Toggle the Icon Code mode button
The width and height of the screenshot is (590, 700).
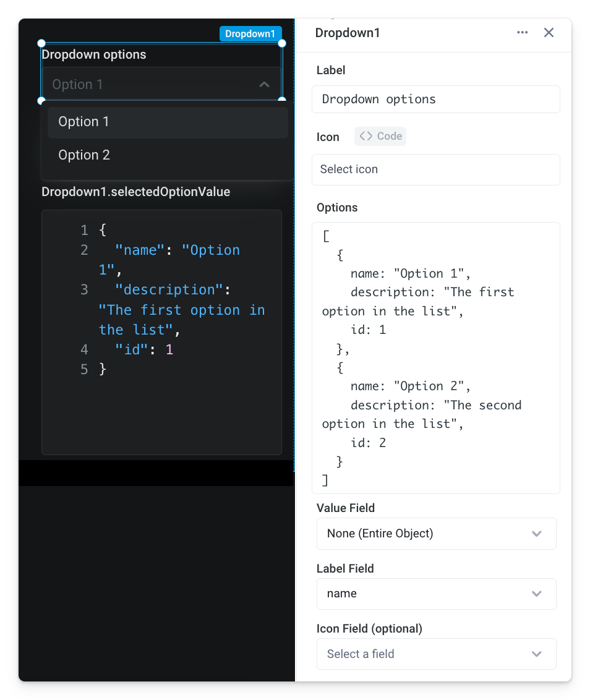(380, 136)
